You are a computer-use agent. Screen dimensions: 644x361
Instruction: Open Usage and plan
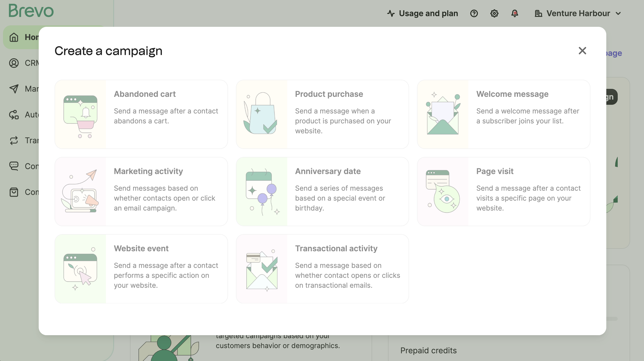(422, 13)
